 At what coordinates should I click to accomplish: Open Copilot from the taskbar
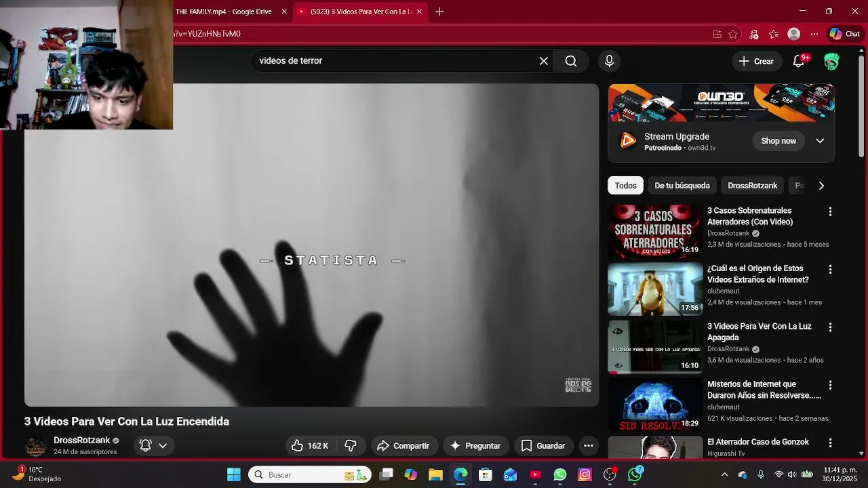410,474
